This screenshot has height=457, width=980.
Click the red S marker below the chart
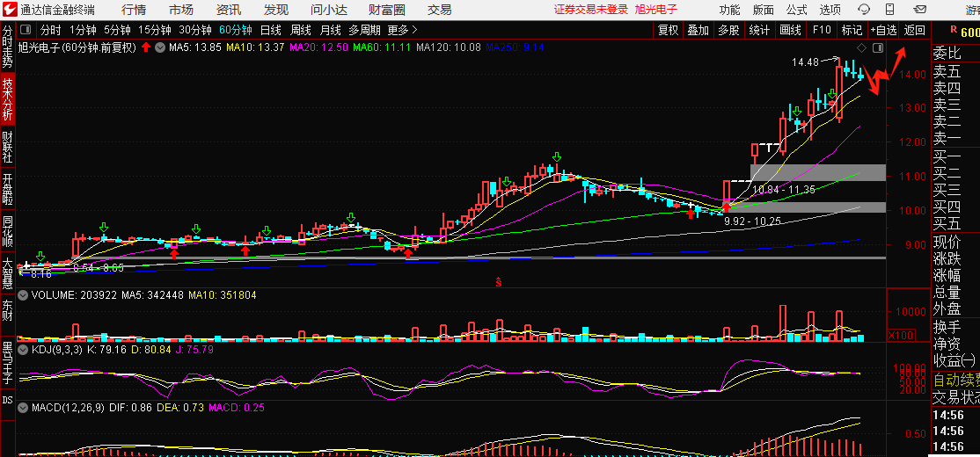[499, 282]
